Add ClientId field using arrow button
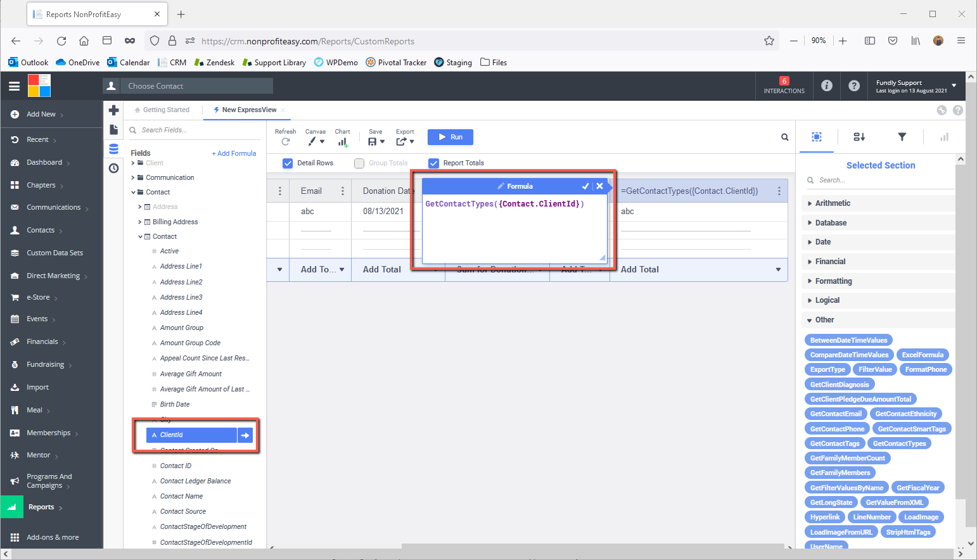This screenshot has height=560, width=977. (x=245, y=435)
